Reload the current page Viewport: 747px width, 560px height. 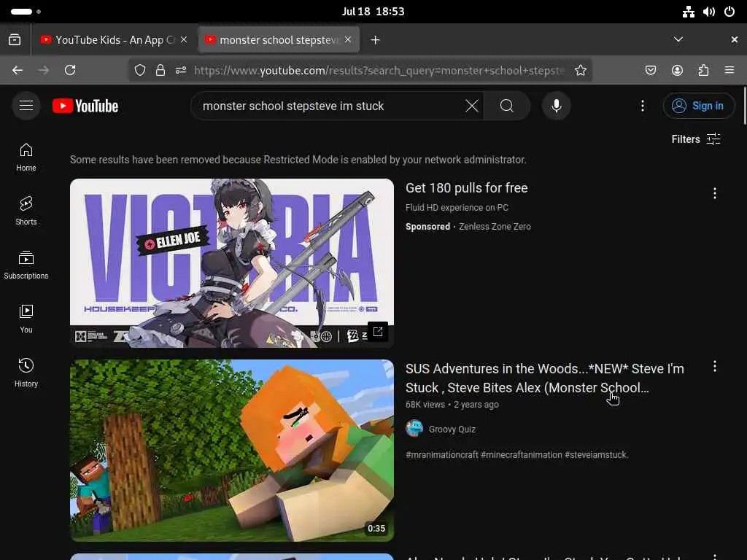70,71
